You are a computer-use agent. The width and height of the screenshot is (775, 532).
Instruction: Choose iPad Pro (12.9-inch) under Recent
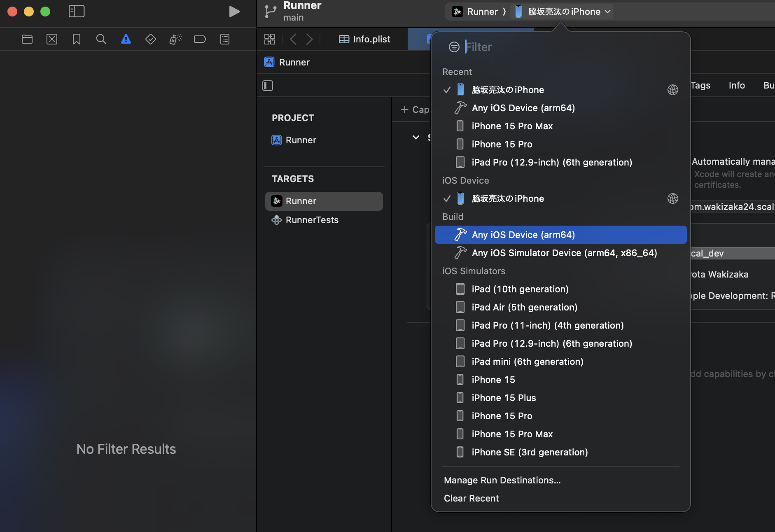[x=560, y=162]
